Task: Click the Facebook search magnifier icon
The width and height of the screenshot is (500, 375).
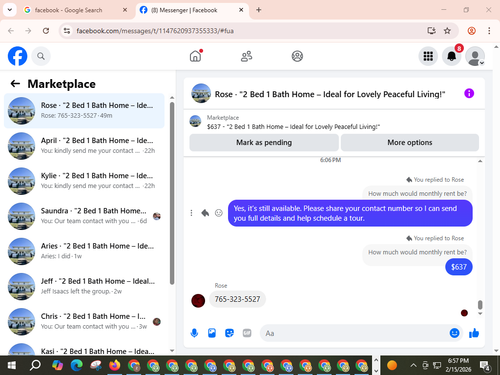Action: click(x=41, y=56)
